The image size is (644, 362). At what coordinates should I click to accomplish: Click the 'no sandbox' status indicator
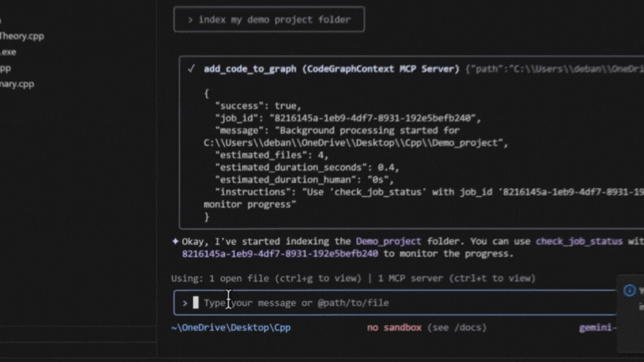click(394, 328)
